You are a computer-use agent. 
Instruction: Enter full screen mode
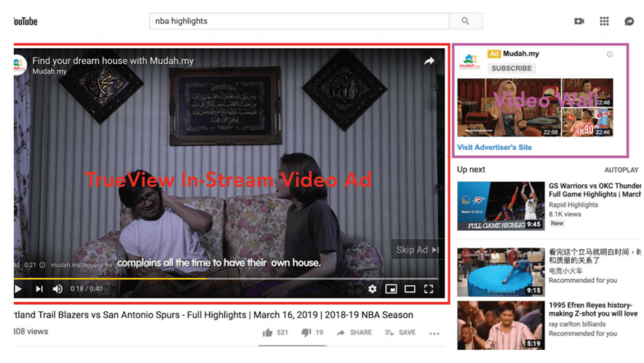point(429,289)
